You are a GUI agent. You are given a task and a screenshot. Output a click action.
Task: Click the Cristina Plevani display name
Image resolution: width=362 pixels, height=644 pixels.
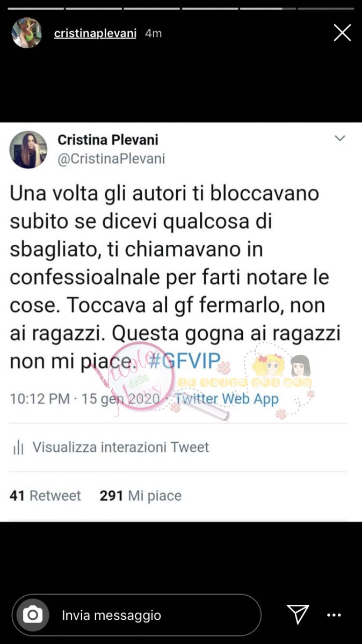(x=108, y=140)
